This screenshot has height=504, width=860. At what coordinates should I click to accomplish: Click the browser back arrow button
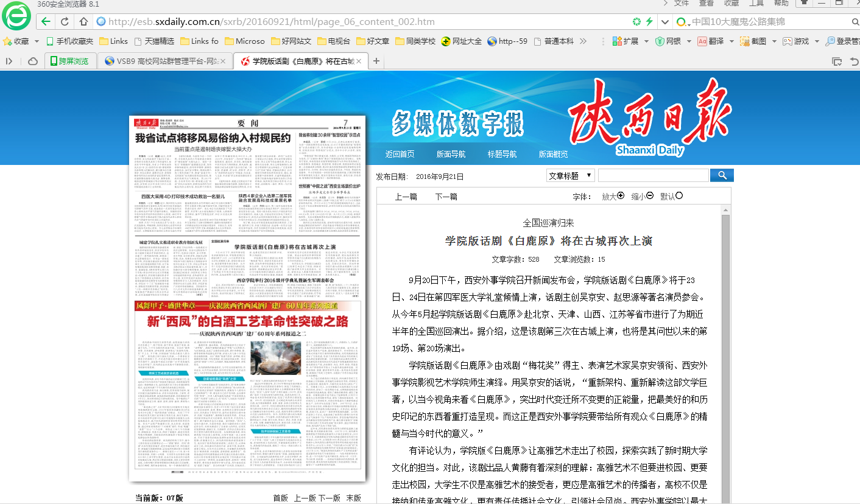46,22
